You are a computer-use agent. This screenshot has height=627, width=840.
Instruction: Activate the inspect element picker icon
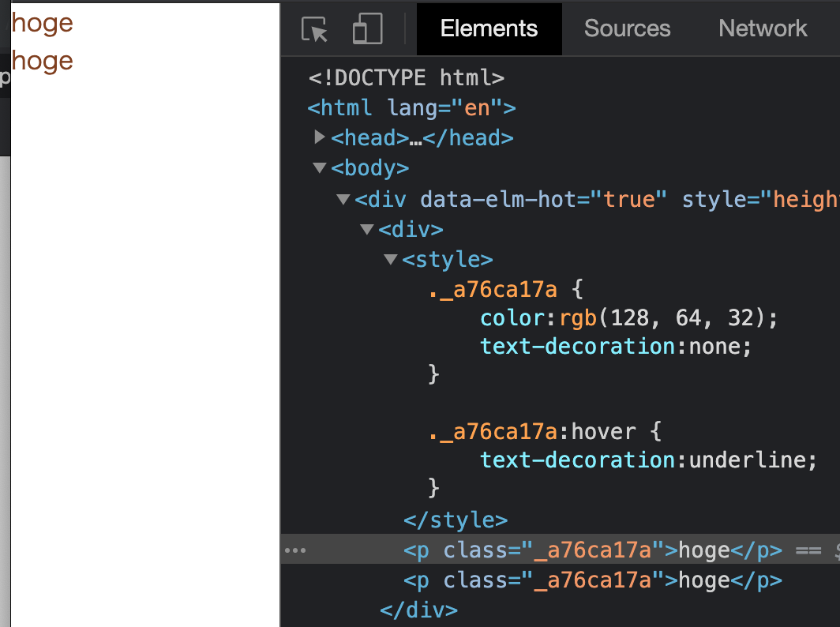pyautogui.click(x=314, y=29)
